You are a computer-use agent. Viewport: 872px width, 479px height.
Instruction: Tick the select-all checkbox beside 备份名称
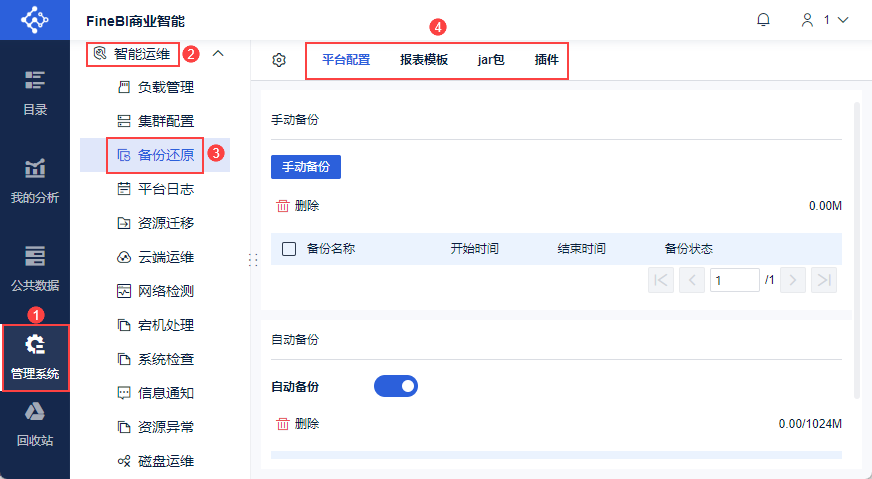289,249
